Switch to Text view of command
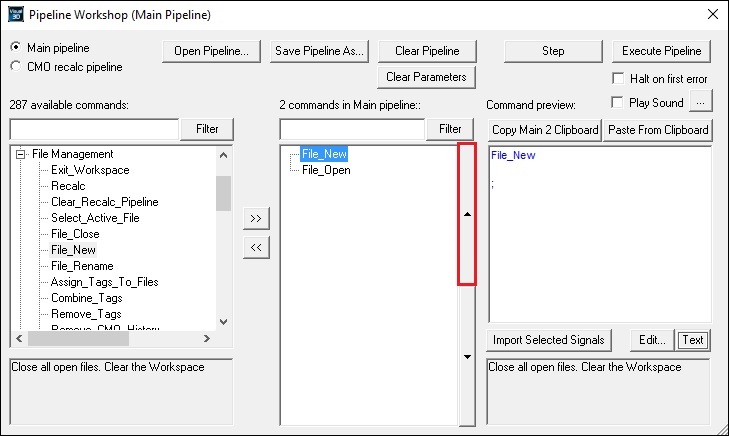 pos(692,340)
